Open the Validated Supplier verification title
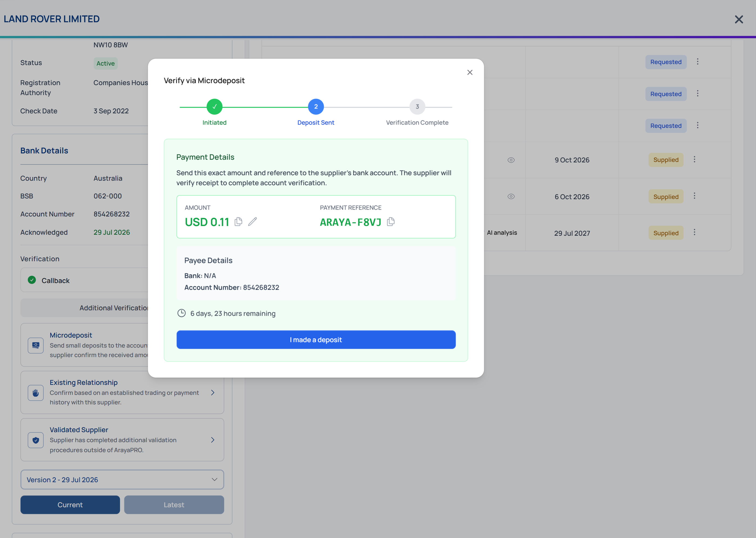Viewport: 756px width, 538px height. (79, 430)
